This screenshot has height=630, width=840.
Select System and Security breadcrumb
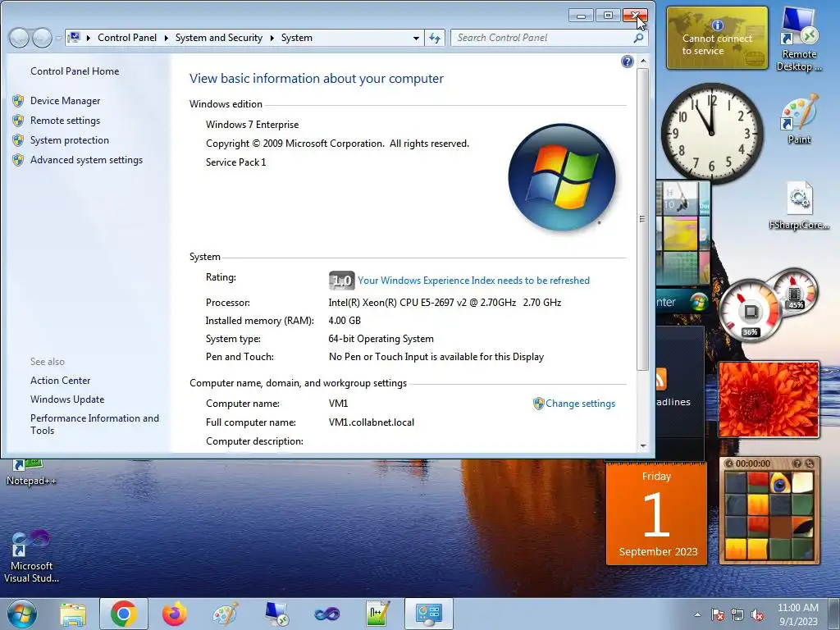pos(218,38)
